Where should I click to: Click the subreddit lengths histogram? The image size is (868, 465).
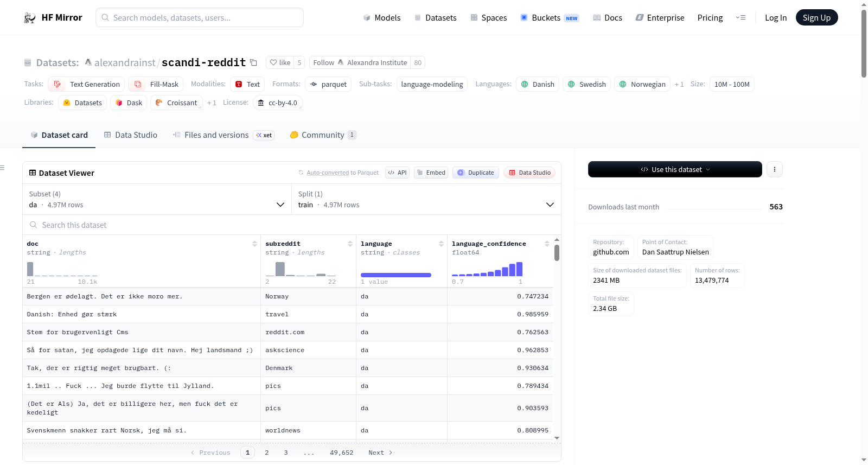click(x=301, y=269)
